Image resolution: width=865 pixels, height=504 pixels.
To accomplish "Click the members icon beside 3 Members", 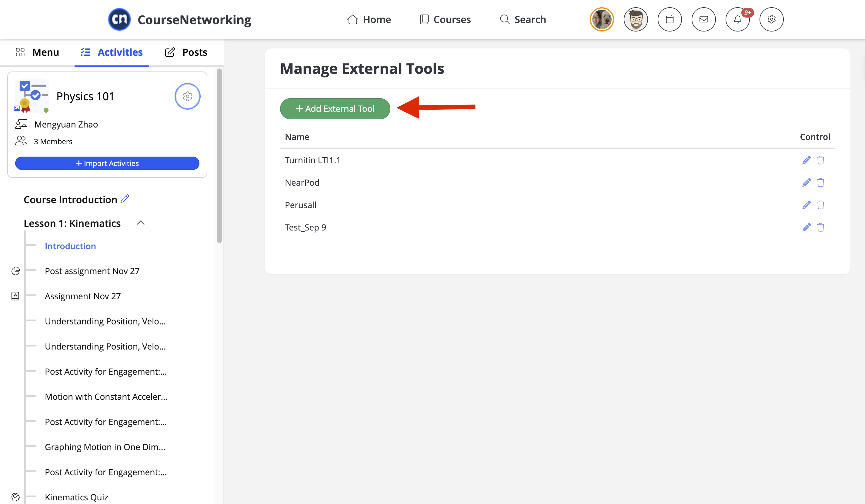I will [21, 141].
